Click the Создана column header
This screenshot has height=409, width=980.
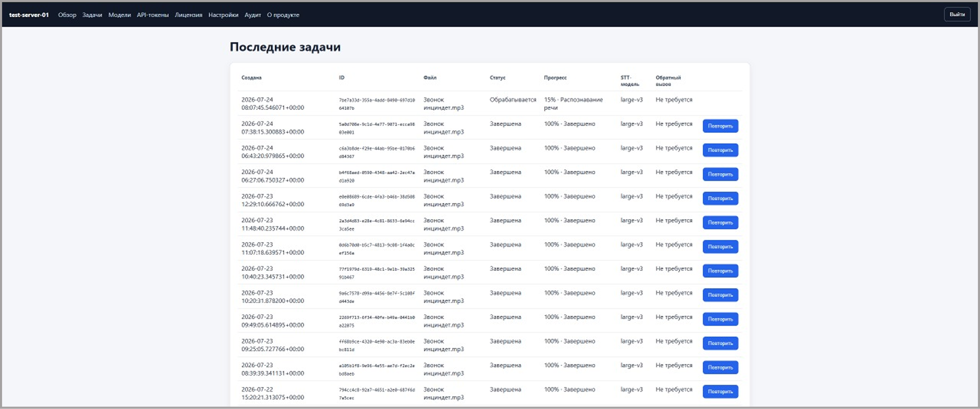pyautogui.click(x=251, y=78)
